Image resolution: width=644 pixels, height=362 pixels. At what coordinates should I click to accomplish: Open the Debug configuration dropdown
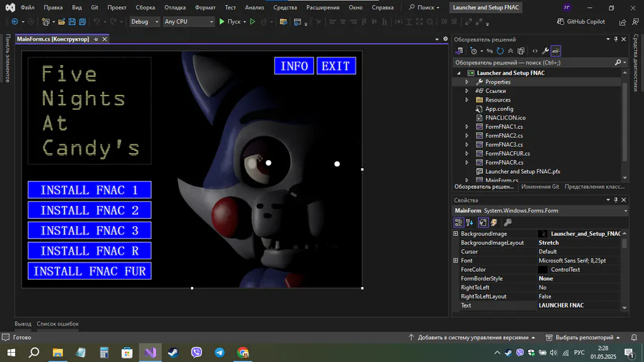click(x=144, y=21)
